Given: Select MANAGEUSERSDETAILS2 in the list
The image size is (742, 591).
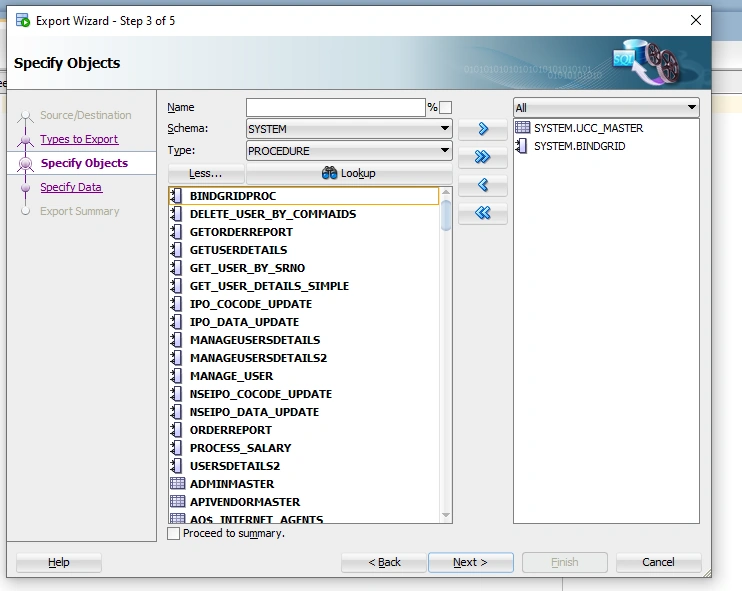Looking at the screenshot, I should pos(304,358).
